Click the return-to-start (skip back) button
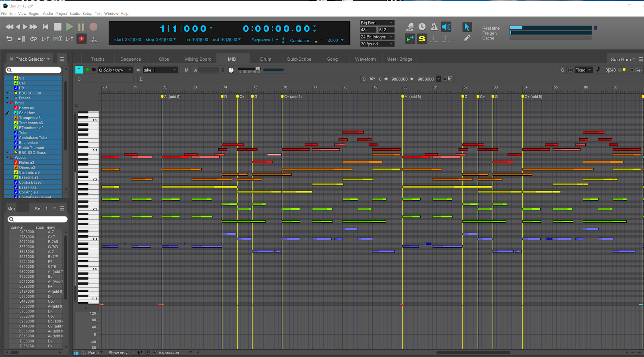 click(x=45, y=27)
